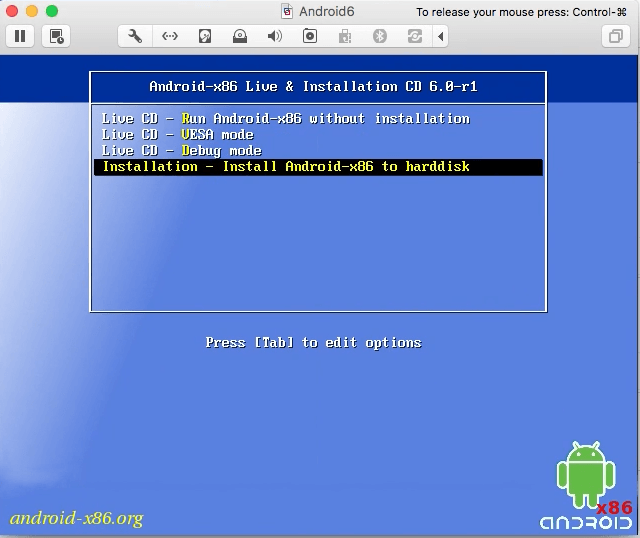Open network adapter settings icon
Viewport: 640px width, 538px height.
click(x=170, y=36)
